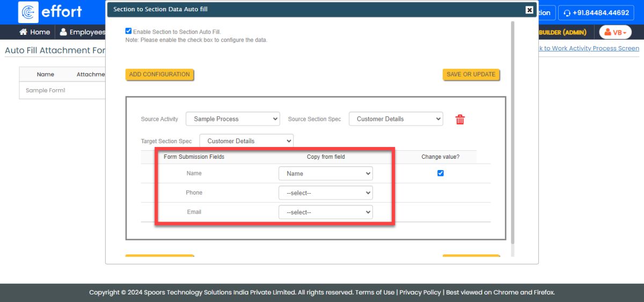This screenshot has height=302, width=644.
Task: Click the Copy from field column header
Action: click(326, 157)
